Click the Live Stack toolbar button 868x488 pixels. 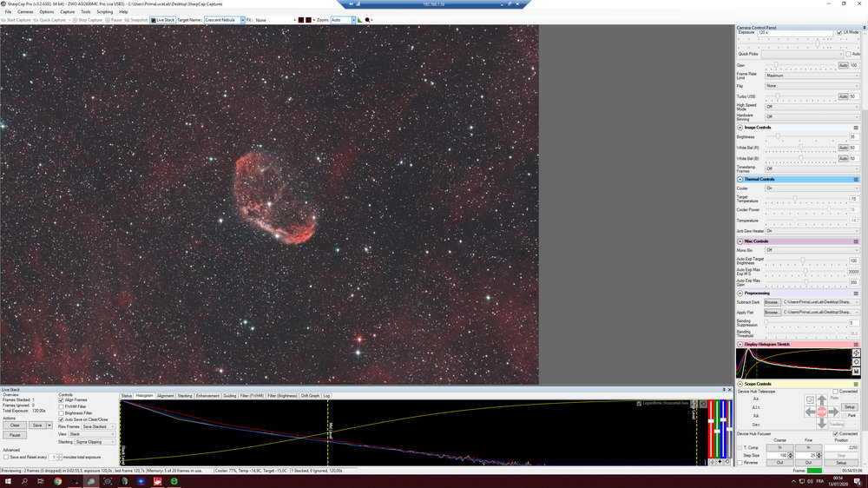coord(163,20)
